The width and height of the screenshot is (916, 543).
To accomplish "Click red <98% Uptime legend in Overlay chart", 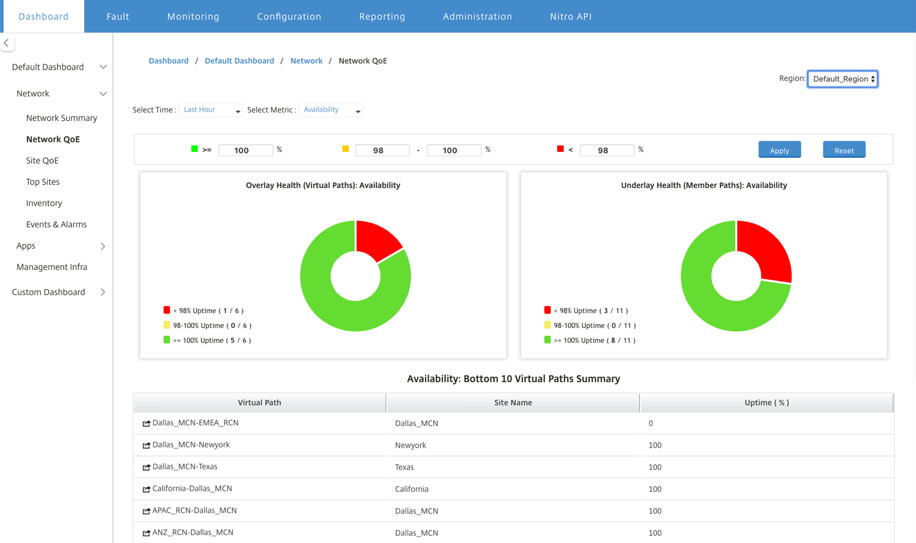I will coord(203,311).
